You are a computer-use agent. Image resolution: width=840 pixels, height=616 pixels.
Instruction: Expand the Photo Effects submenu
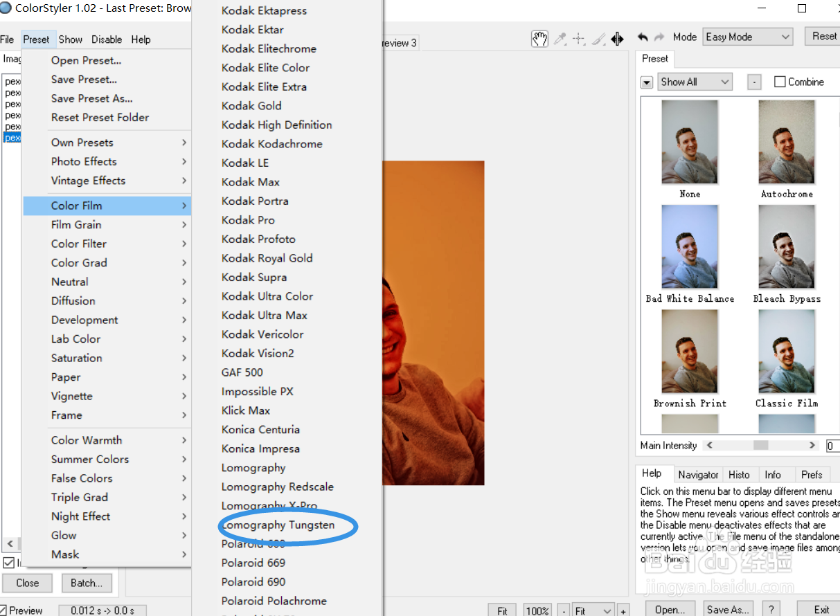107,161
